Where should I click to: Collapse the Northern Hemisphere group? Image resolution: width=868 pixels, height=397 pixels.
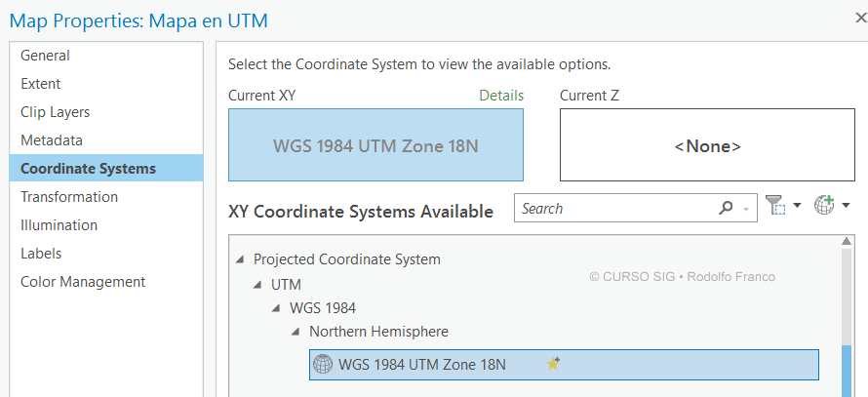click(296, 332)
